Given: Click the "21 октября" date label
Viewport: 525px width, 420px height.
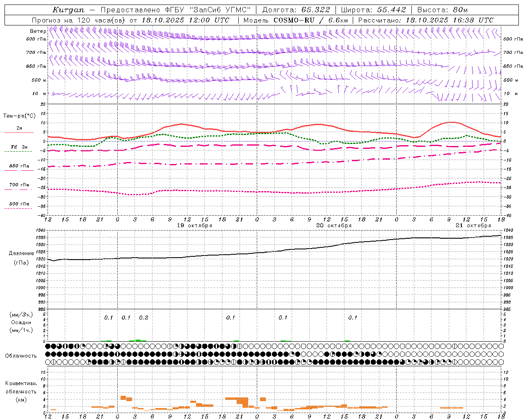Looking at the screenshot, I should pyautogui.click(x=473, y=226).
